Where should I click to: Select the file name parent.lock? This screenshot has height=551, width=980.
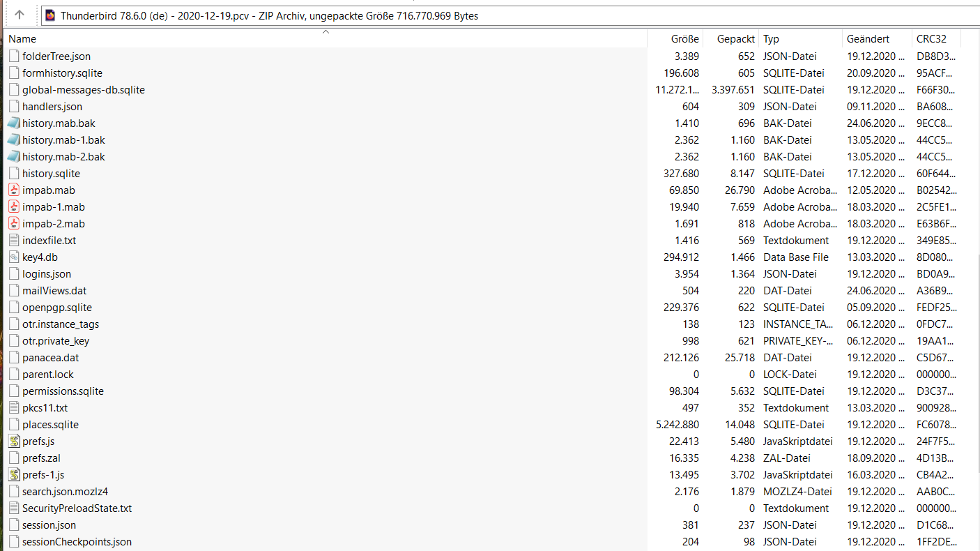coord(48,375)
